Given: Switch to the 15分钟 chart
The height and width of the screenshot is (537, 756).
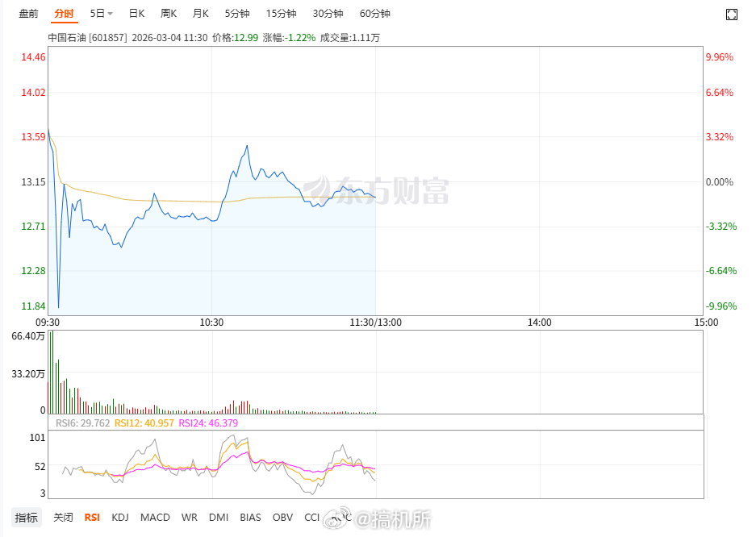Looking at the screenshot, I should [281, 14].
